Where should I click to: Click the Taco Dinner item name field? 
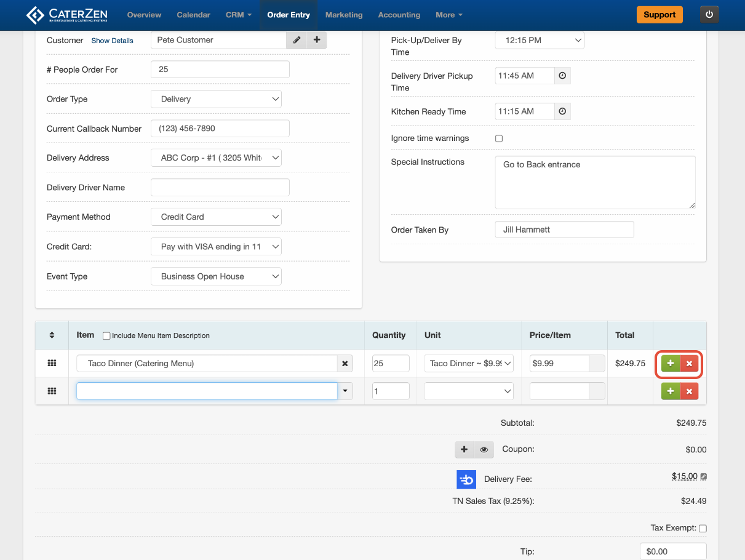[x=207, y=364]
